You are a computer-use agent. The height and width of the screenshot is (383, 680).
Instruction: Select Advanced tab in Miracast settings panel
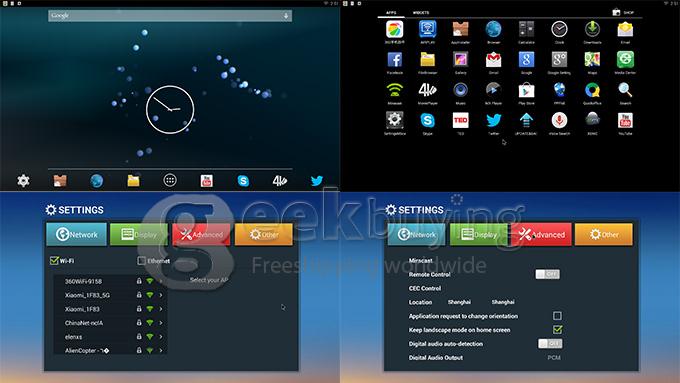[x=541, y=235]
